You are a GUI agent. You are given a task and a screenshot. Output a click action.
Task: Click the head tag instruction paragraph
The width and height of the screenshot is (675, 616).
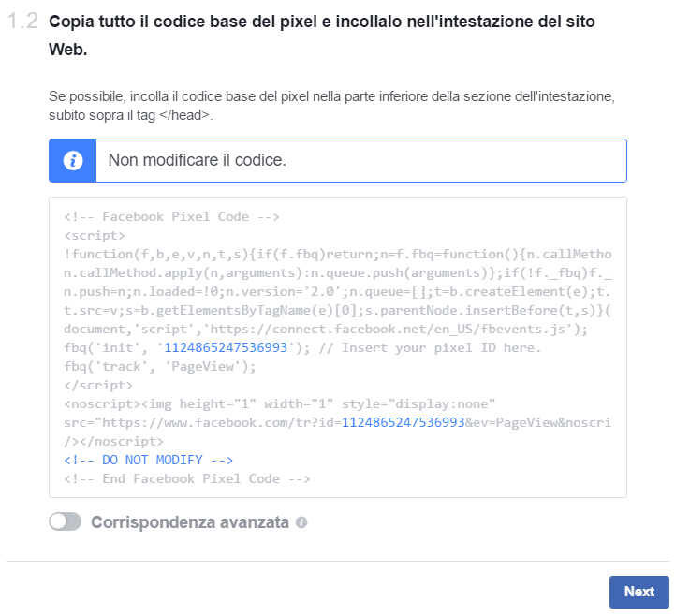[x=331, y=106]
